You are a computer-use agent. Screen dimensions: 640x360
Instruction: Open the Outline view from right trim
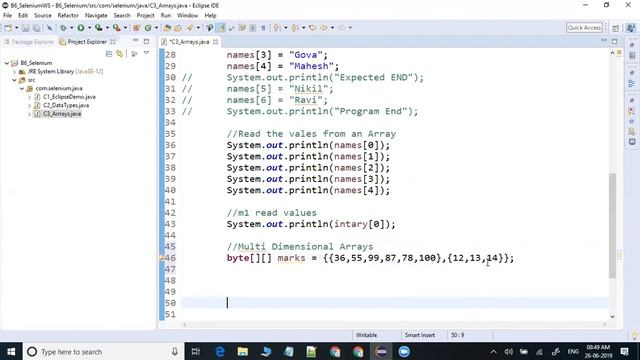coord(632,83)
